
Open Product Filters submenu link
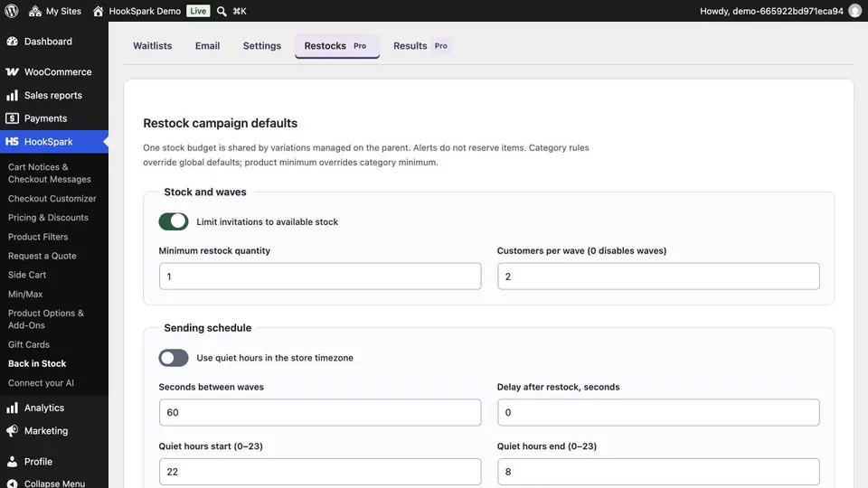coord(38,237)
